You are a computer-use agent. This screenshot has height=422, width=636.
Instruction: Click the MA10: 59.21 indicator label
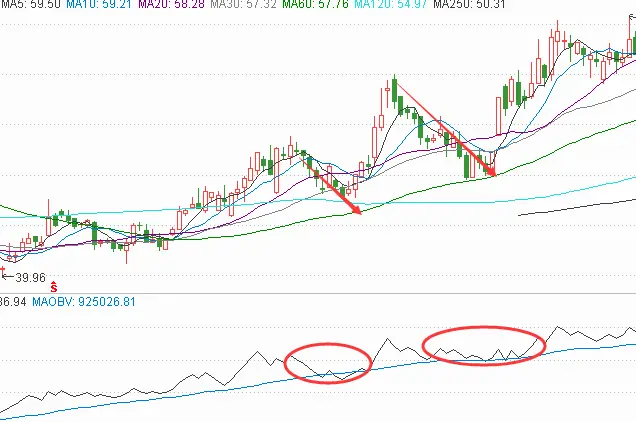pos(99,4)
